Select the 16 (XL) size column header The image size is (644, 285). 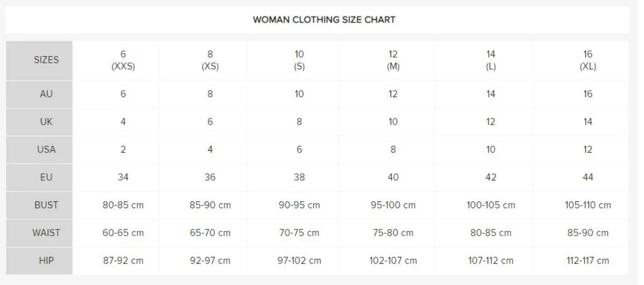point(588,60)
